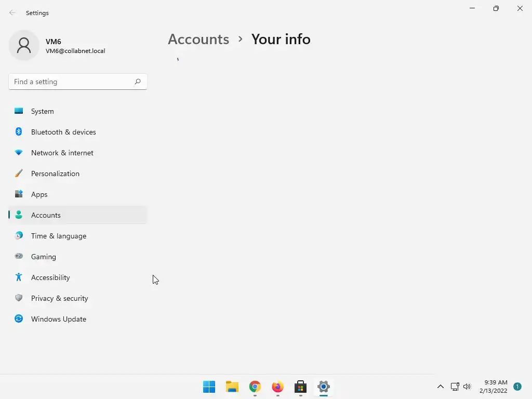Image resolution: width=532 pixels, height=399 pixels.
Task: Click the Accounts breadcrumb link
Action: click(x=198, y=39)
